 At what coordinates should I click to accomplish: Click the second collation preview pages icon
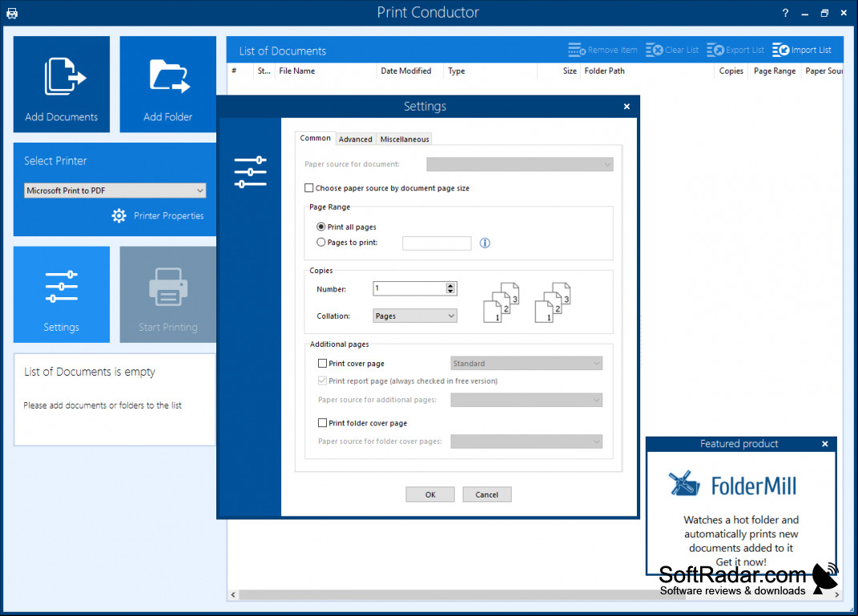(x=552, y=302)
